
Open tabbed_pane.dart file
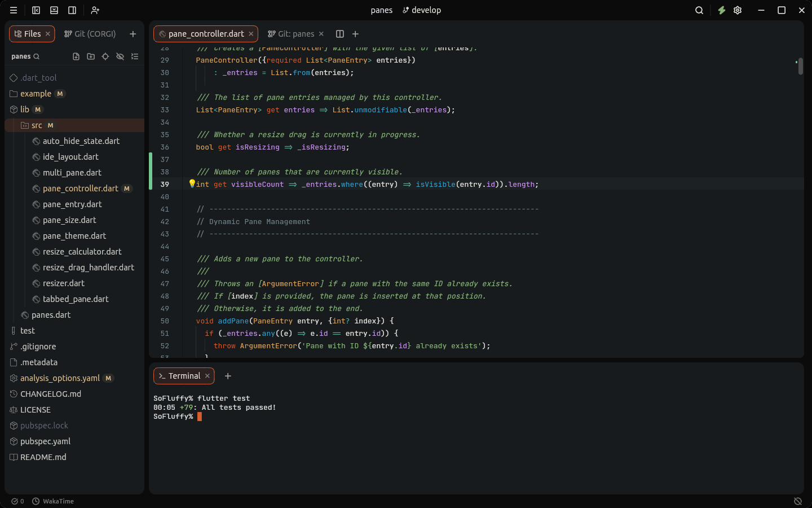74,299
